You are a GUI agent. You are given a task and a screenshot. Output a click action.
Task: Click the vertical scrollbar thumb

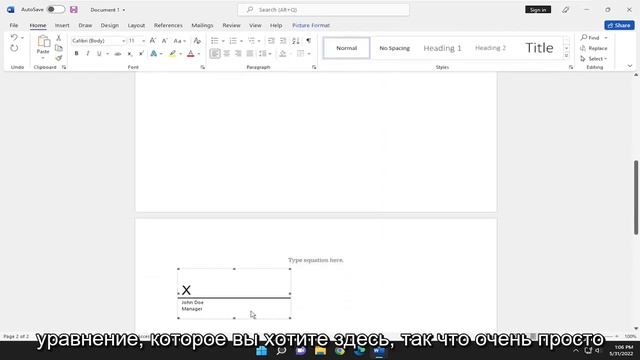coord(636,197)
